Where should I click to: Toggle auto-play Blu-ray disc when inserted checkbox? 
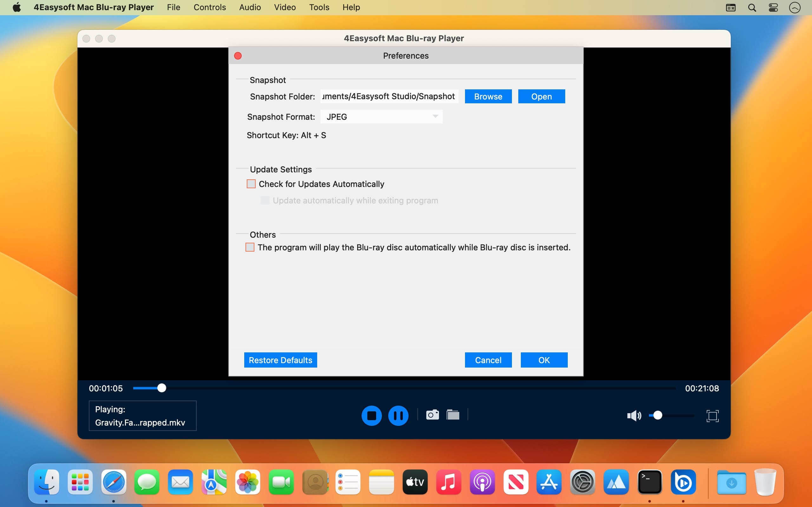click(x=250, y=247)
